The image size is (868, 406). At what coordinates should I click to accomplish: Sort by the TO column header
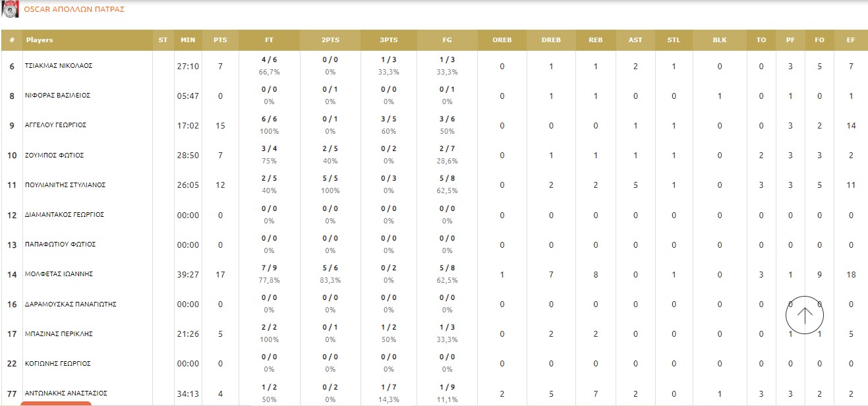(761, 40)
